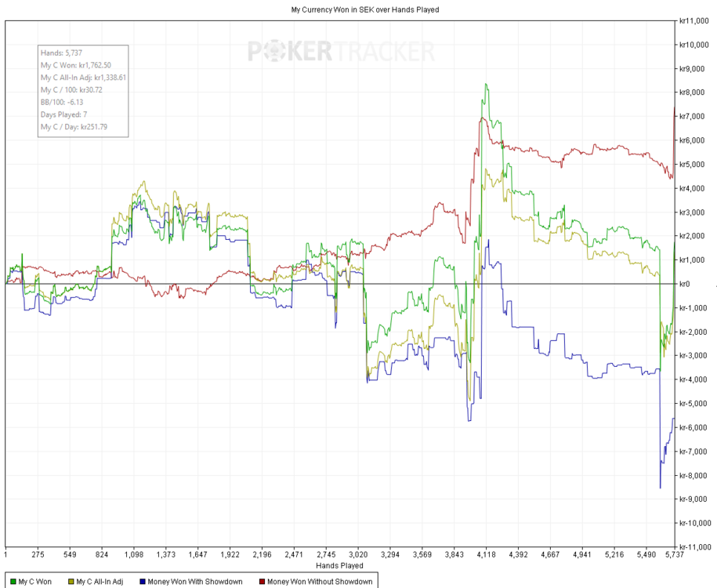Select the Hands: 5,737 line in stats box

60,53
